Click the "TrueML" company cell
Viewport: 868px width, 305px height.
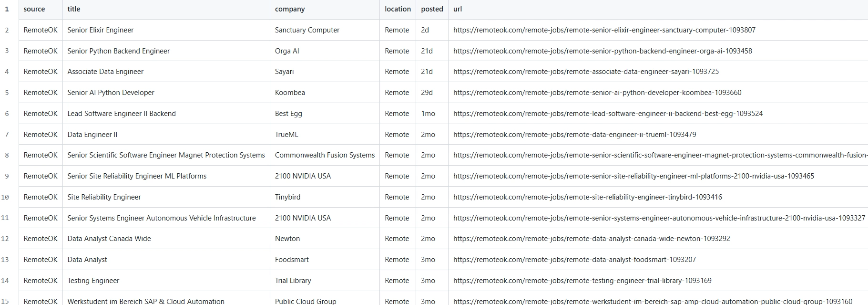[286, 135]
